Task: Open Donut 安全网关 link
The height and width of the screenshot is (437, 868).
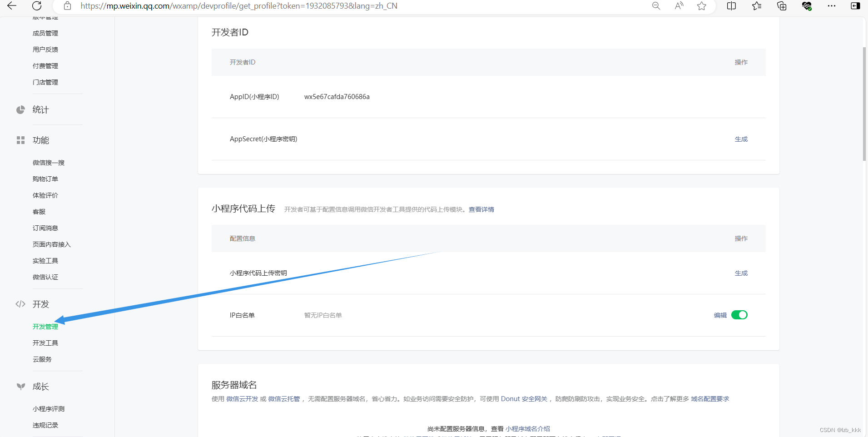Action: 524,399
